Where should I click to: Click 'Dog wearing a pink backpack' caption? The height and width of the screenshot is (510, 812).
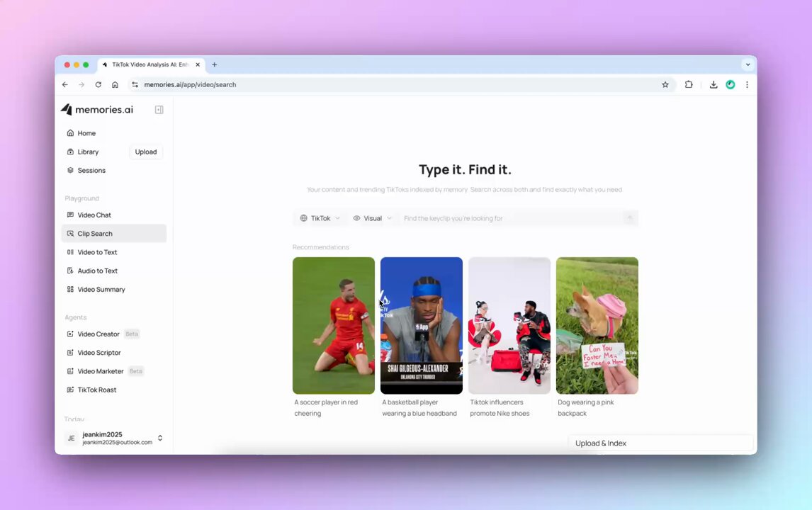click(x=586, y=407)
